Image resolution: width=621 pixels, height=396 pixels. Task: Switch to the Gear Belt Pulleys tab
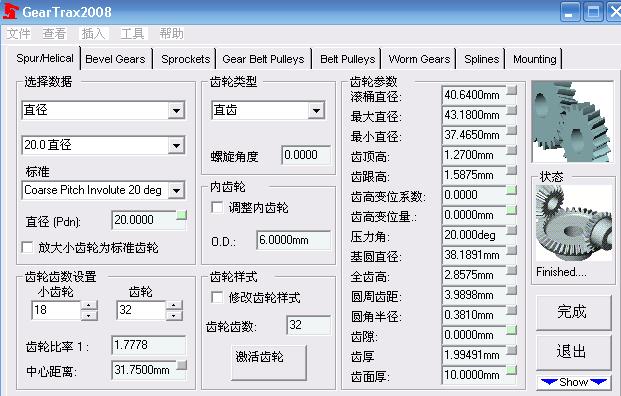coord(263,59)
